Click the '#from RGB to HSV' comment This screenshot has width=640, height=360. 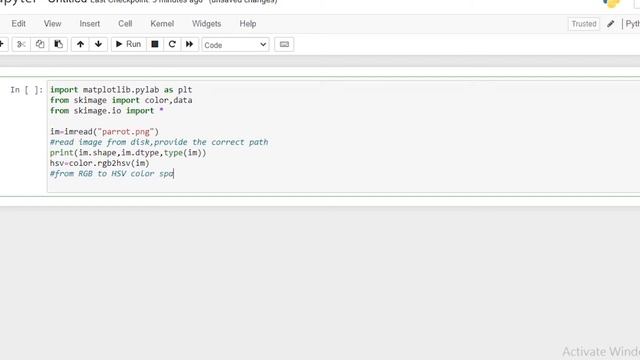point(112,173)
